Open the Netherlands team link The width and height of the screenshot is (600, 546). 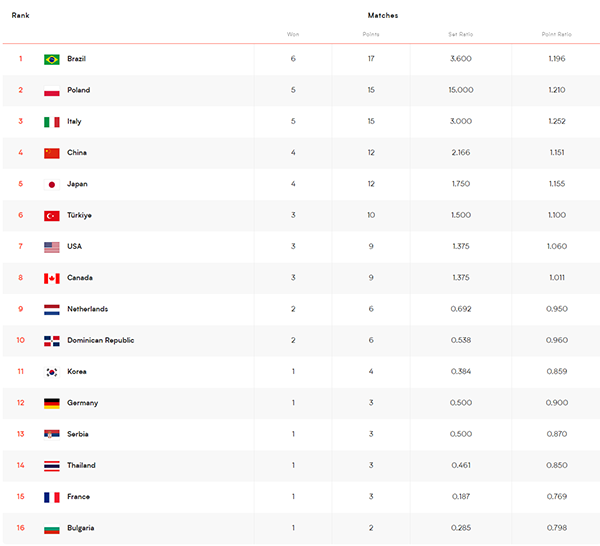[88, 309]
